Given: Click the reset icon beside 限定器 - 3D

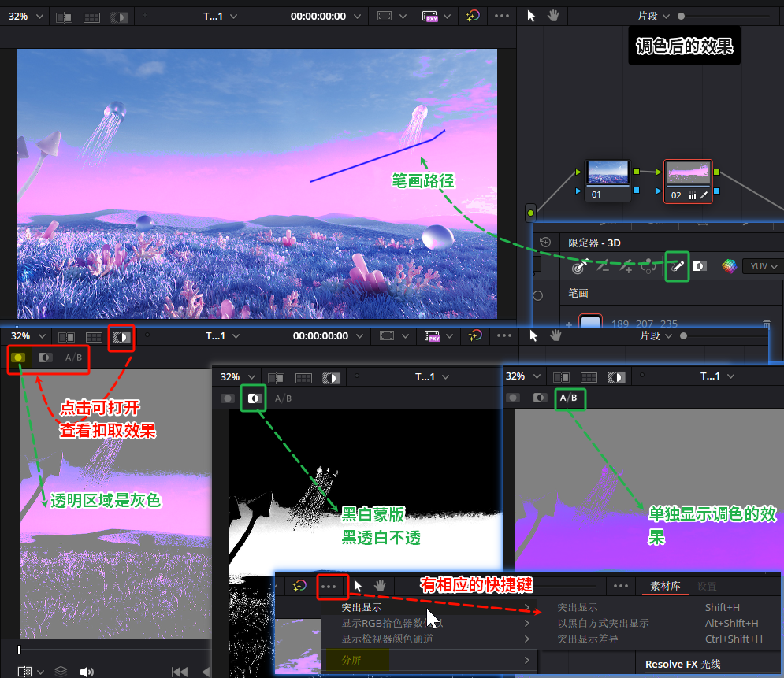Looking at the screenshot, I should pos(545,243).
